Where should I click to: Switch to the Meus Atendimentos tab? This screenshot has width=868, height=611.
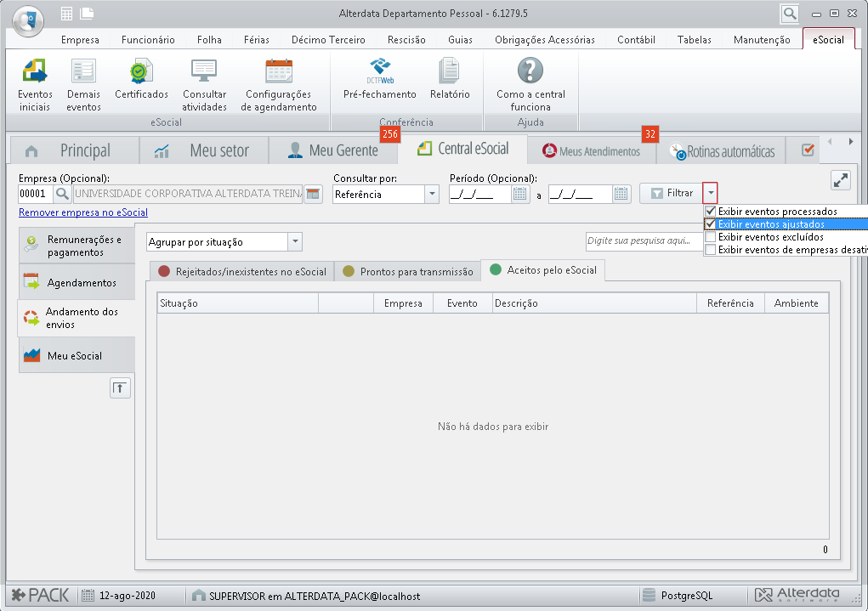click(591, 150)
